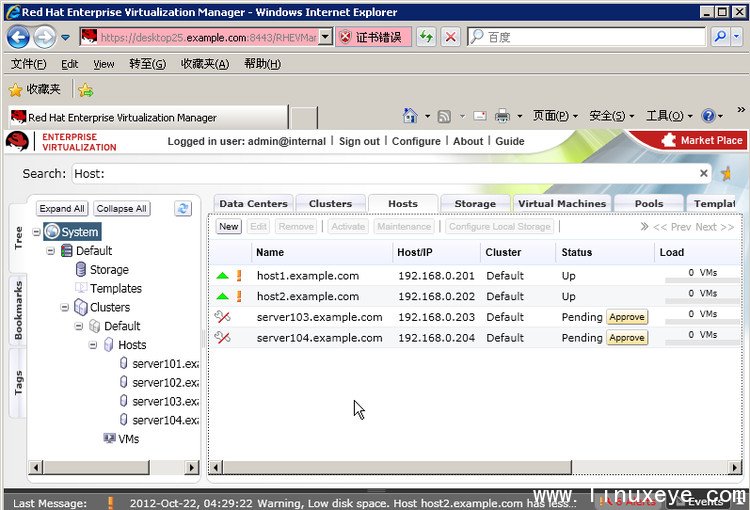
Task: Collapse the Clusters tree node
Action: point(65,307)
